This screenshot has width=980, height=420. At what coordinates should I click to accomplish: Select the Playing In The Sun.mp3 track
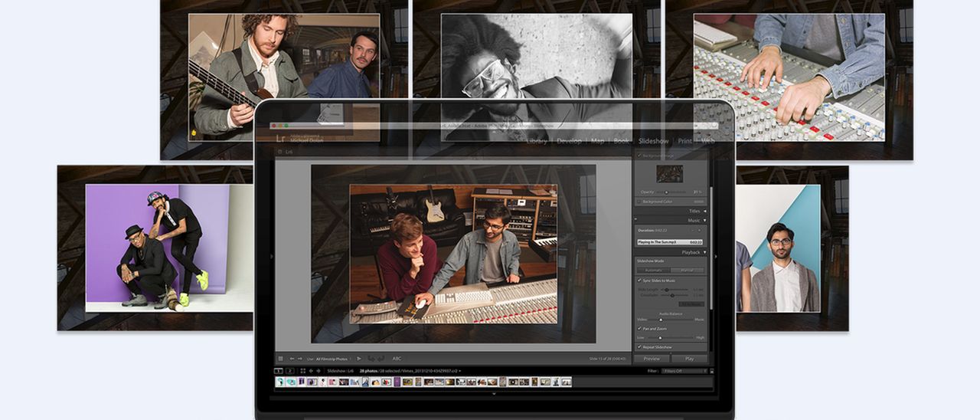670,242
